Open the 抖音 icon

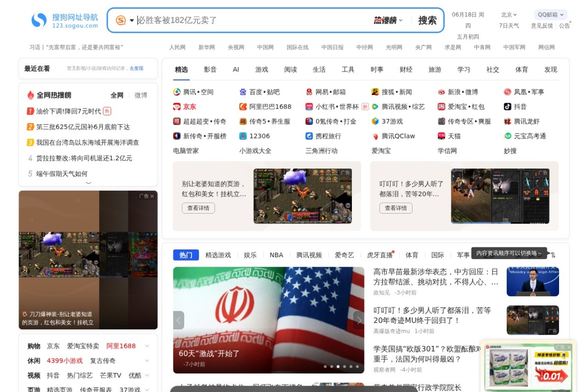point(508,106)
